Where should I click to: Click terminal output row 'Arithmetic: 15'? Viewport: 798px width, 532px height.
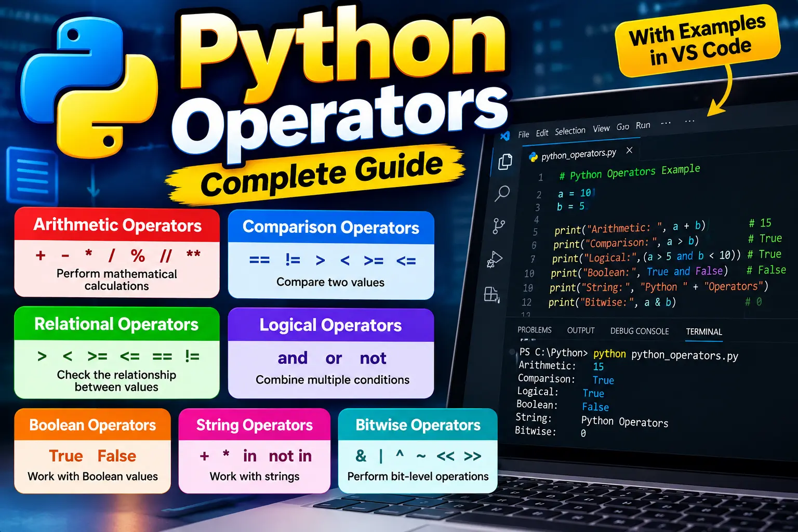click(x=561, y=366)
